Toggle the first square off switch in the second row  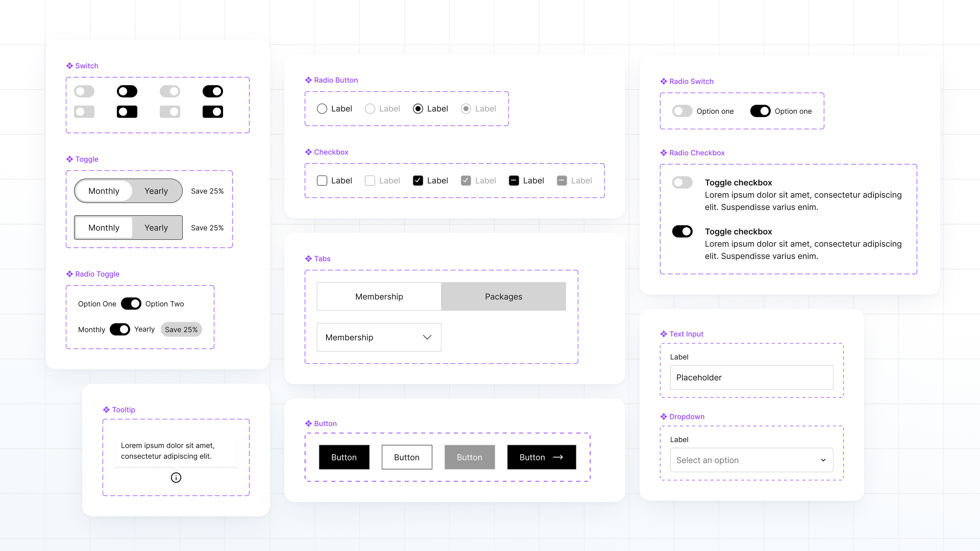[84, 112]
